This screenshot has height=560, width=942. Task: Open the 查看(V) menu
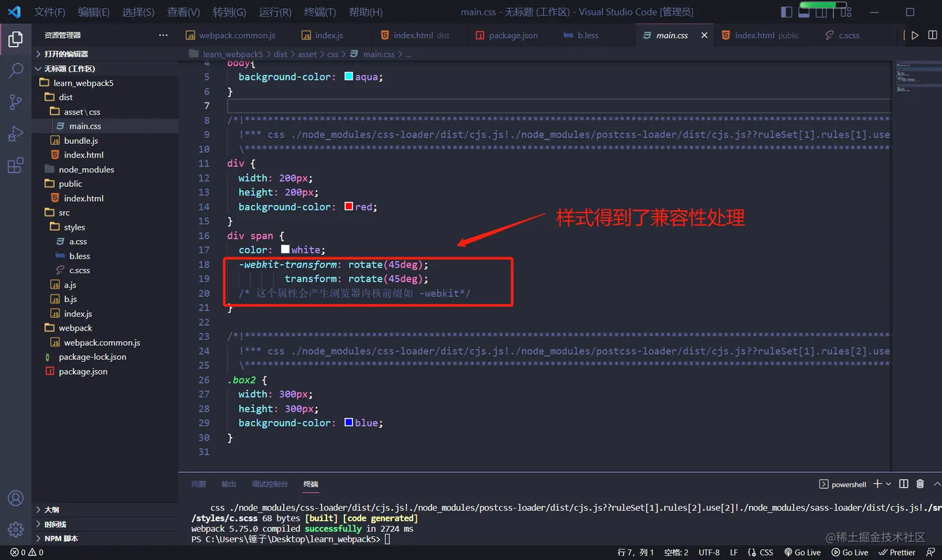[183, 12]
